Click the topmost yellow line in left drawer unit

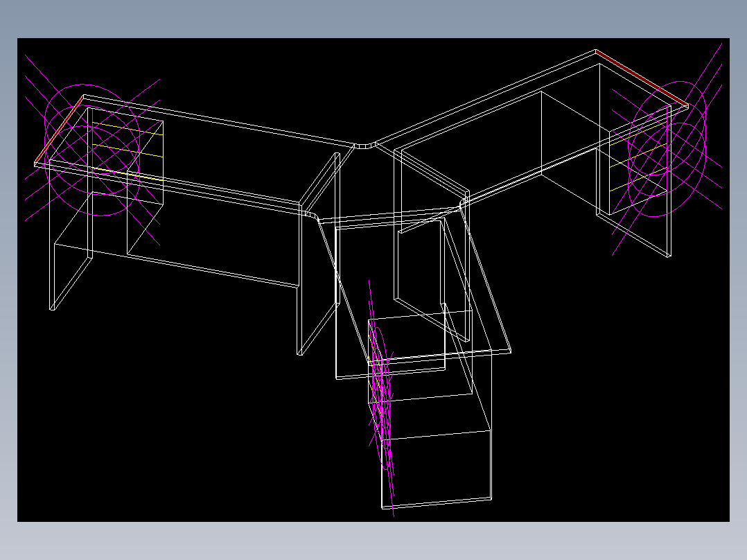(x=128, y=129)
